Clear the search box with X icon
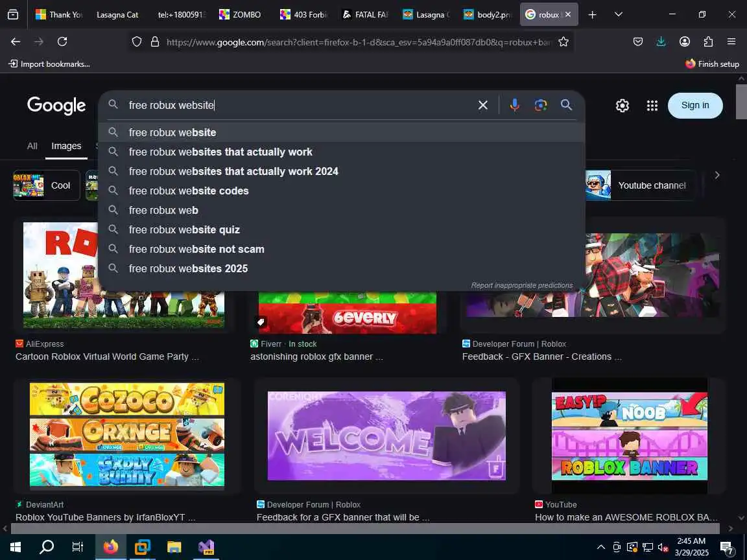747x560 pixels. [x=482, y=105]
